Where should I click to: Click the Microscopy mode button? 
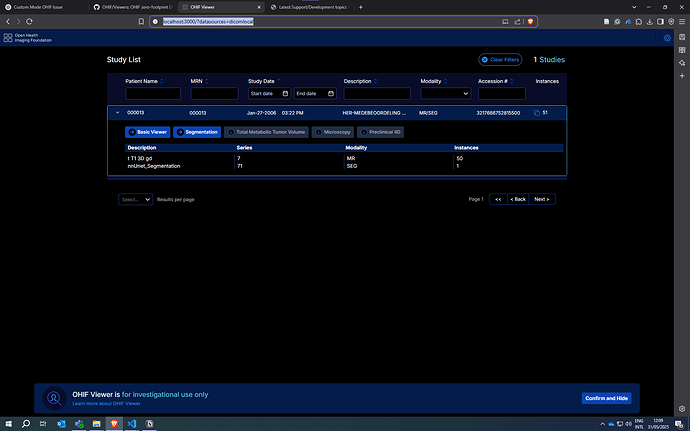click(x=333, y=132)
